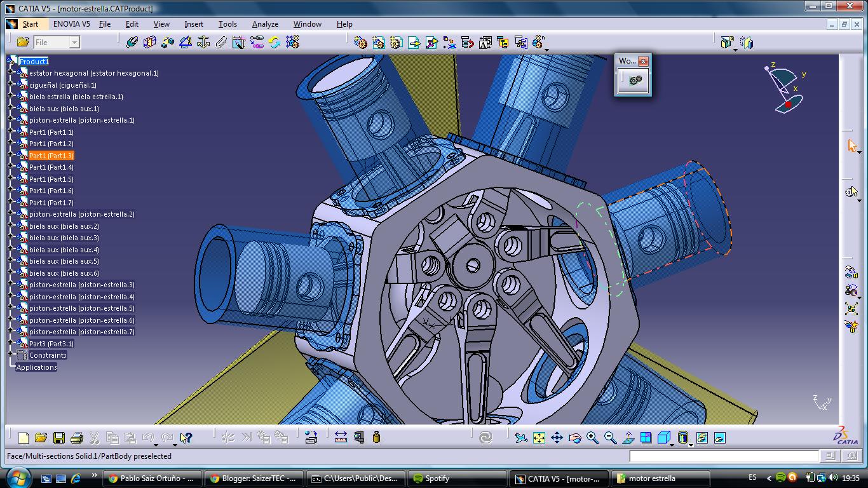868x488 pixels.
Task: Click the Spotify taskbar button
Action: 456,478
